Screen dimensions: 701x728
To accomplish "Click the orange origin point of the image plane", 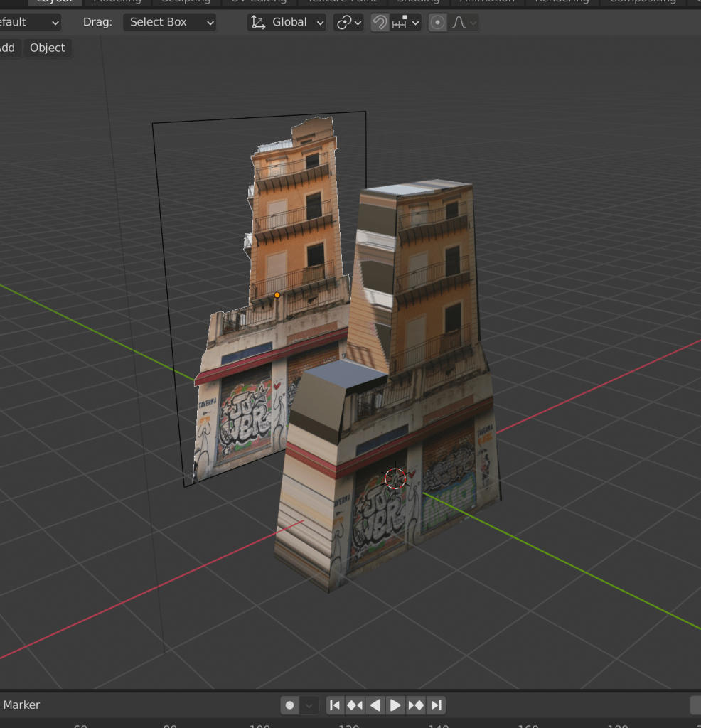I will click(x=277, y=294).
